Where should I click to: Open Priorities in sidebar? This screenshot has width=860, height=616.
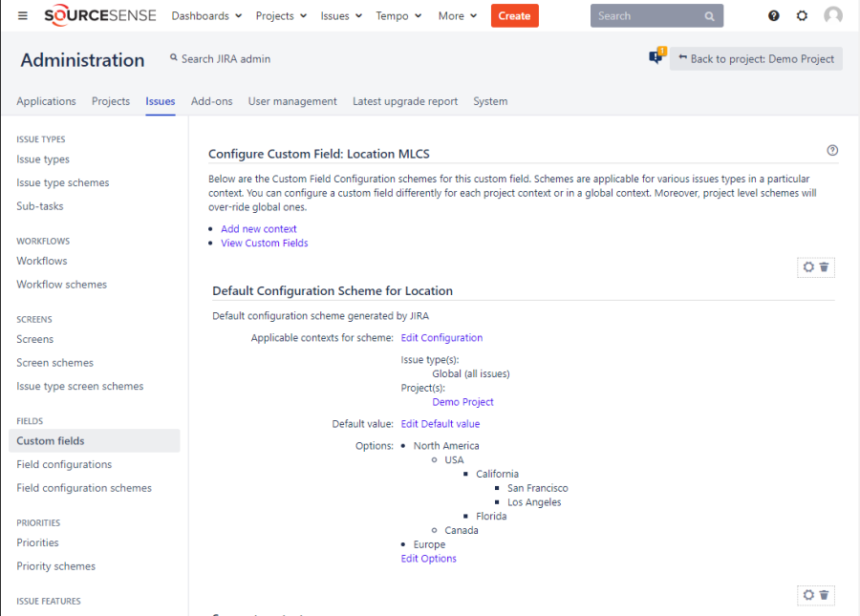37,543
